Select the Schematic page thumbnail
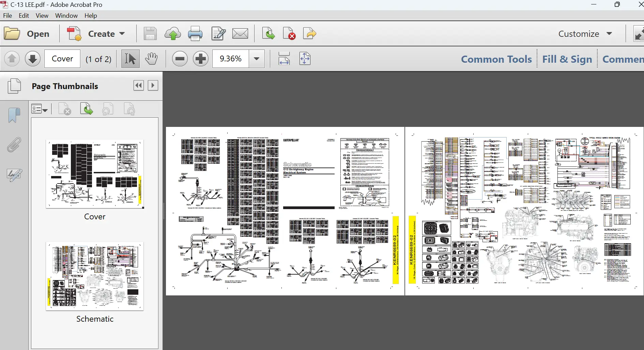Screen dimensions: 644x350 95,276
